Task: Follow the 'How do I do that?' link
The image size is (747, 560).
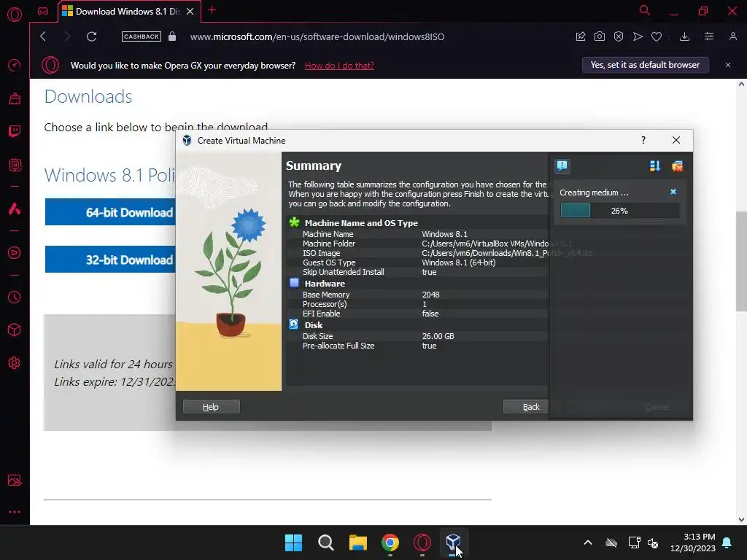Action: pyautogui.click(x=339, y=66)
